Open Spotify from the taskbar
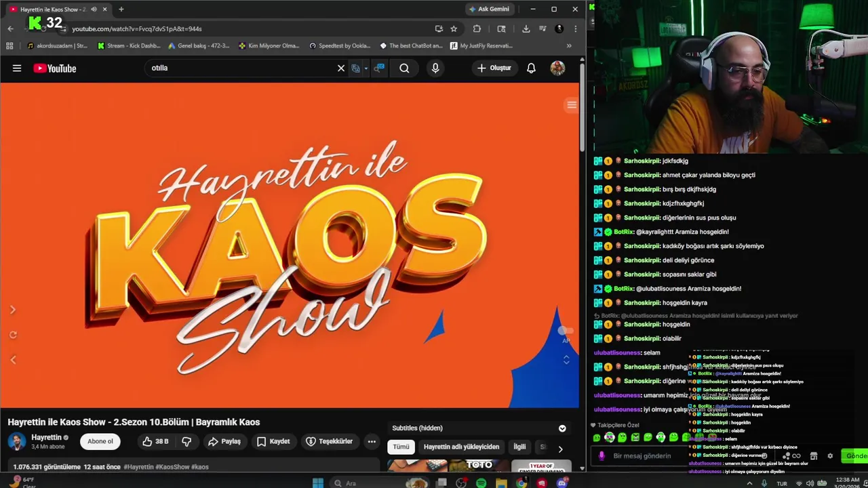 point(481,483)
